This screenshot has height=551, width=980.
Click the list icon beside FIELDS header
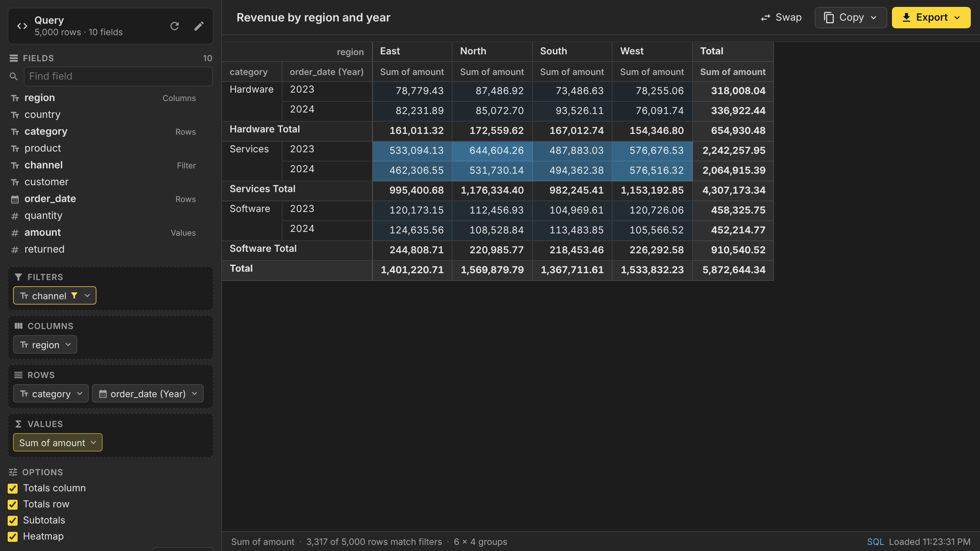14,58
